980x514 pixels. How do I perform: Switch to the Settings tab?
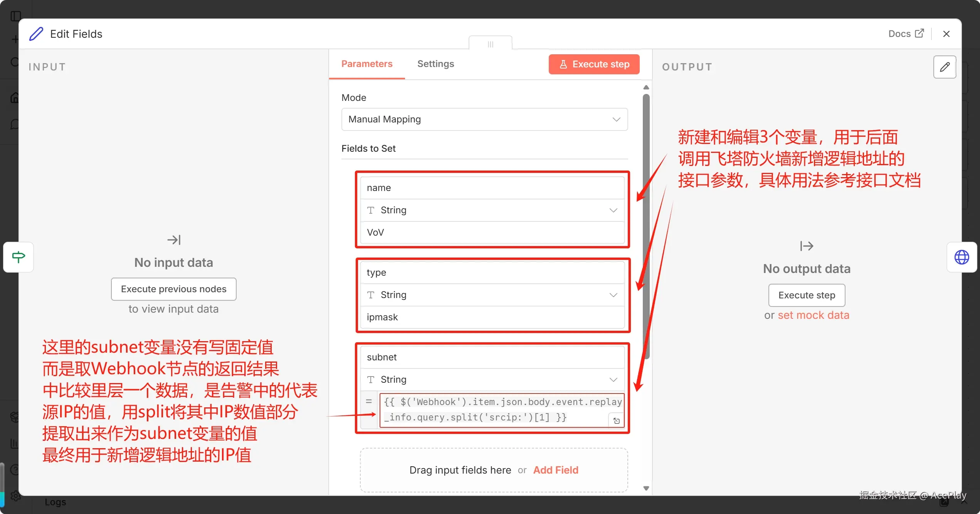click(435, 64)
